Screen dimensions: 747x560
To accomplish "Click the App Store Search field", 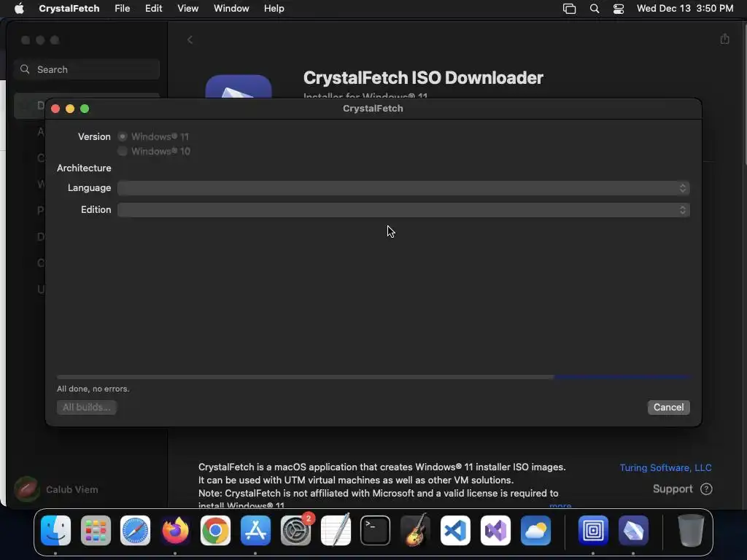I will point(87,69).
